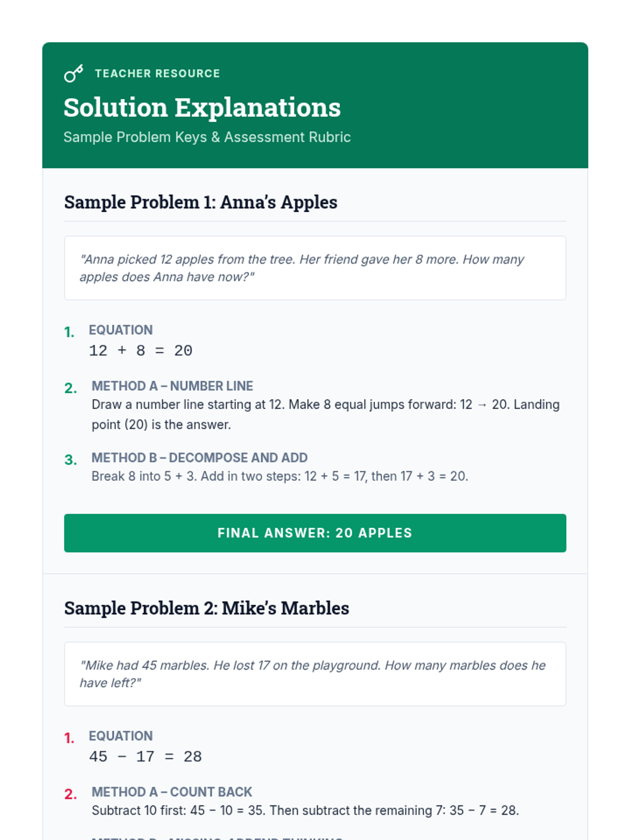The height and width of the screenshot is (840, 630).
Task: Click the key icon in header
Action: point(73,73)
